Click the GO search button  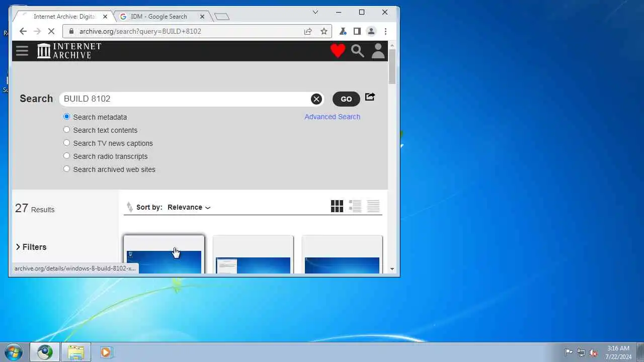coord(346,99)
